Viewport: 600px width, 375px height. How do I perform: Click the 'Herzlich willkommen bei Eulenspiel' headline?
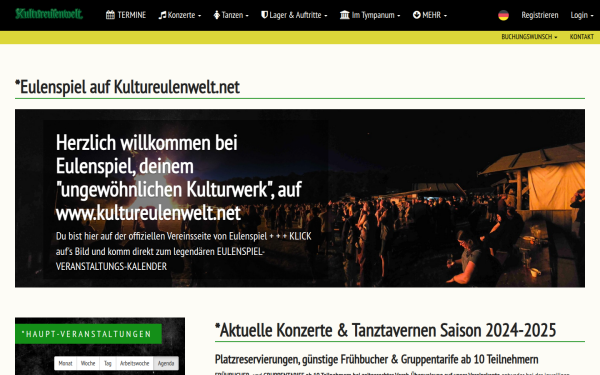(179, 178)
